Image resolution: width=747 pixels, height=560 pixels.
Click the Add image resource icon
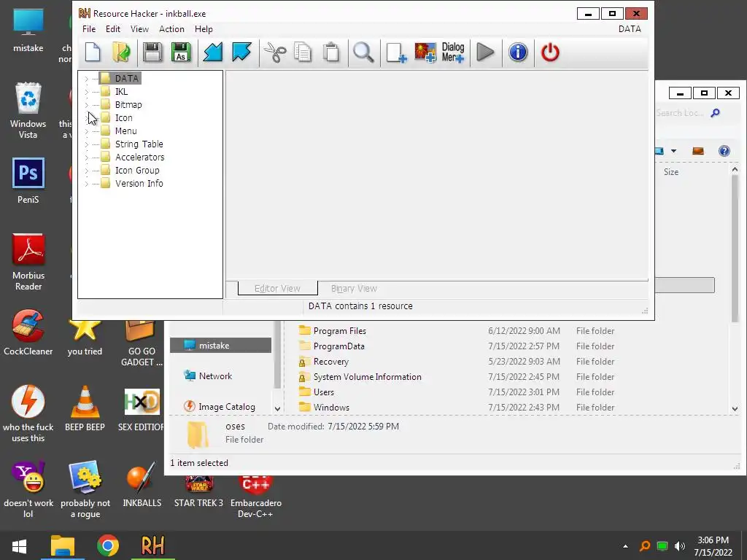[x=425, y=52]
